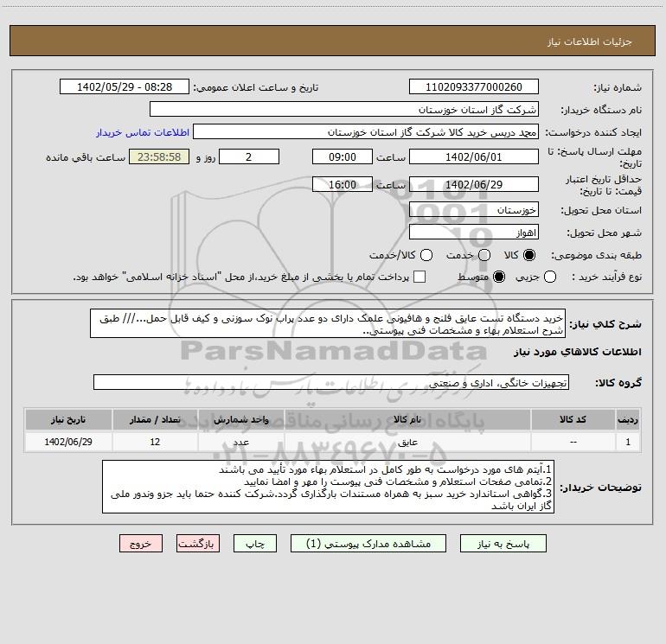Click the response deadline date 1402/06/01
This screenshot has width=666, height=644.
click(x=474, y=157)
